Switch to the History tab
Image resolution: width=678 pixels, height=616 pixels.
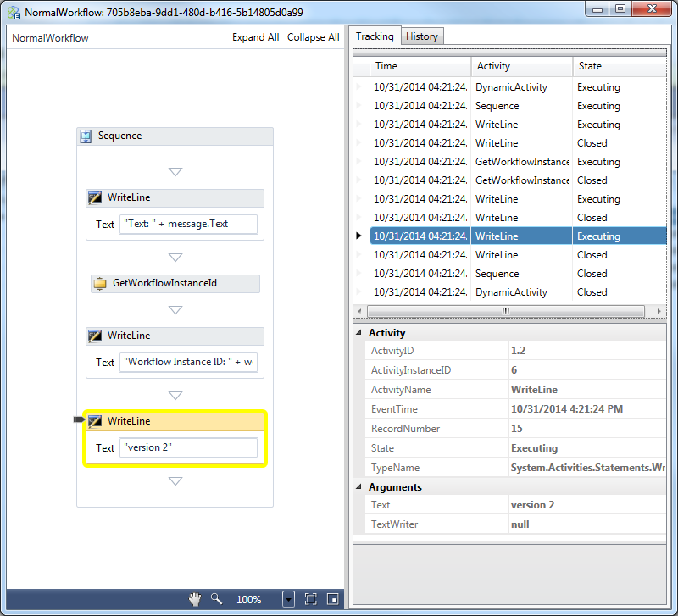pos(421,36)
